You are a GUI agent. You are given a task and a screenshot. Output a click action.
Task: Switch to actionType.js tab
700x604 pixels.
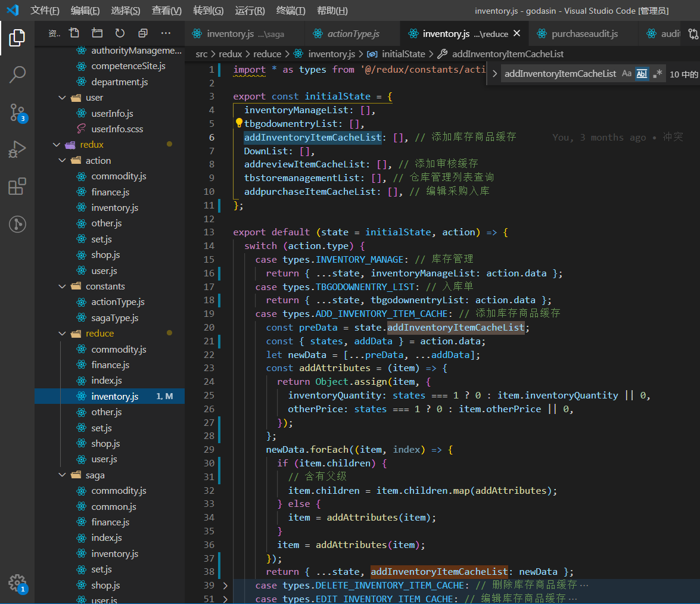click(x=353, y=33)
